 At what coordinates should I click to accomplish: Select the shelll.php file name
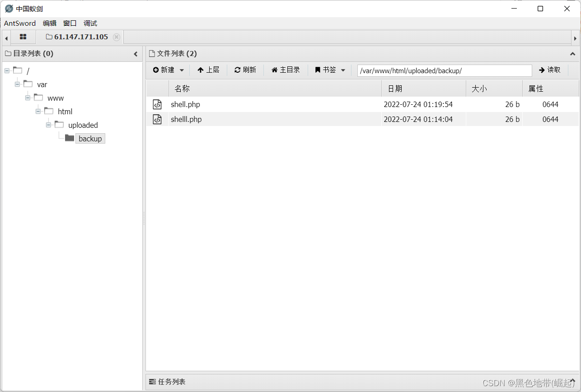[186, 119]
